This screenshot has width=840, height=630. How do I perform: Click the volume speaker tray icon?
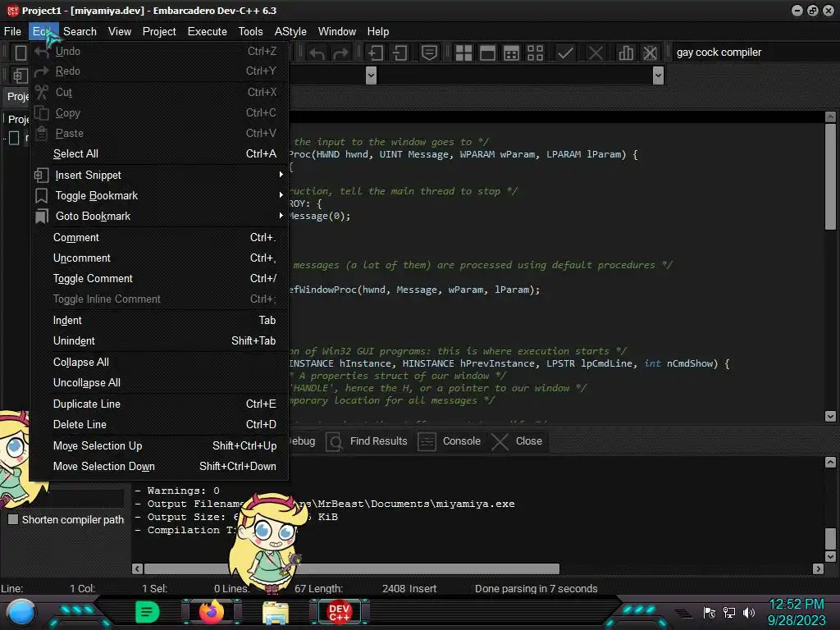(x=749, y=612)
